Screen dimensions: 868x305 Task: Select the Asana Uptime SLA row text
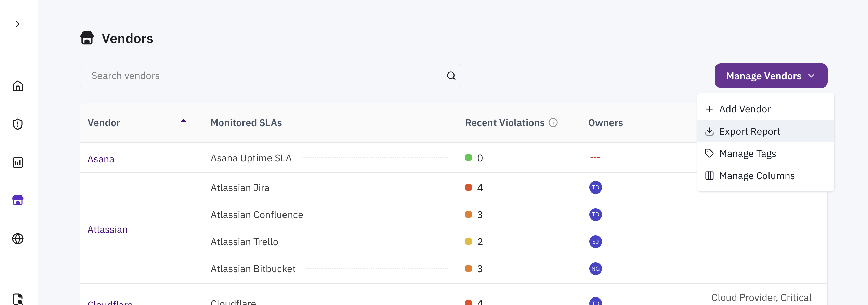click(251, 158)
